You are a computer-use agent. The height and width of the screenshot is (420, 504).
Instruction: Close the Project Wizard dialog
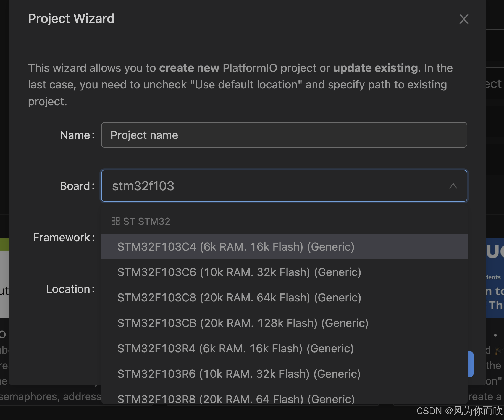point(464,19)
